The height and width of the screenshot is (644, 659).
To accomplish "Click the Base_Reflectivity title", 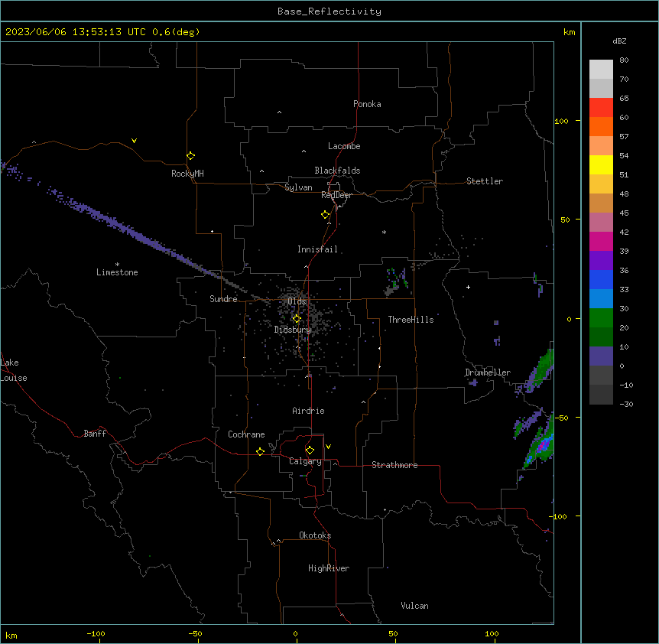I will (329, 11).
